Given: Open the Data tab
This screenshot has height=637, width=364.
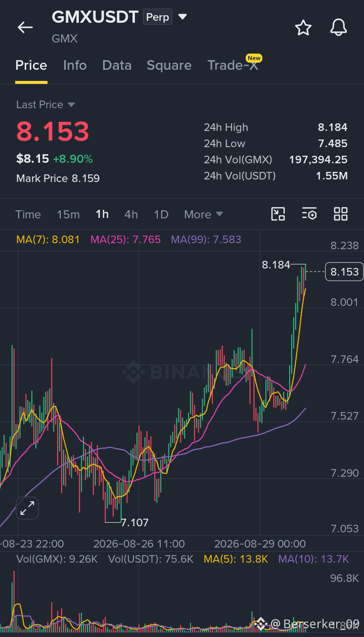Looking at the screenshot, I should click(x=117, y=65).
